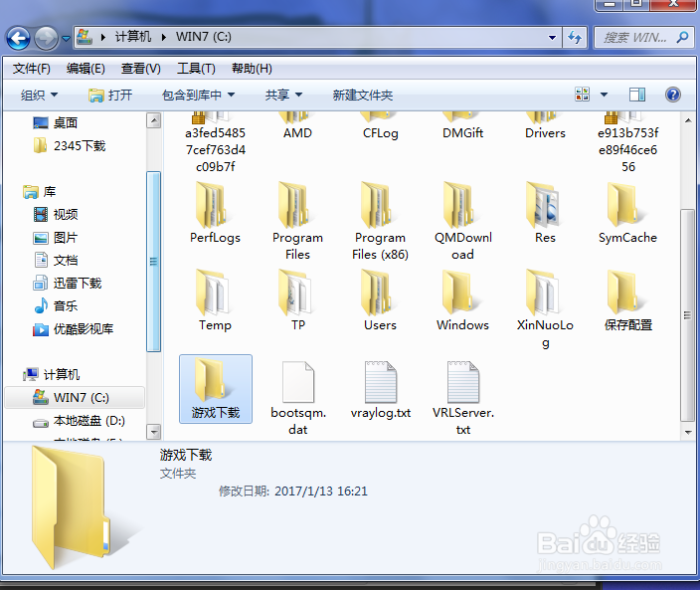Select the QMDownload folder
The image size is (700, 590).
point(463,221)
